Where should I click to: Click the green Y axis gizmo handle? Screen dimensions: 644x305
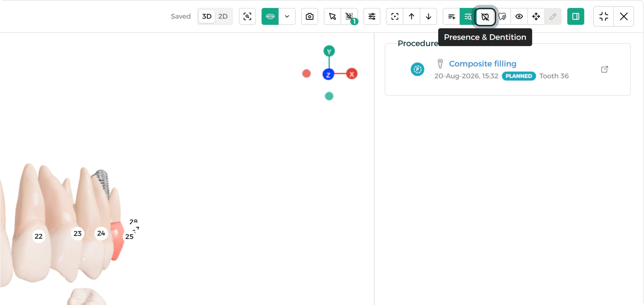[x=329, y=51]
